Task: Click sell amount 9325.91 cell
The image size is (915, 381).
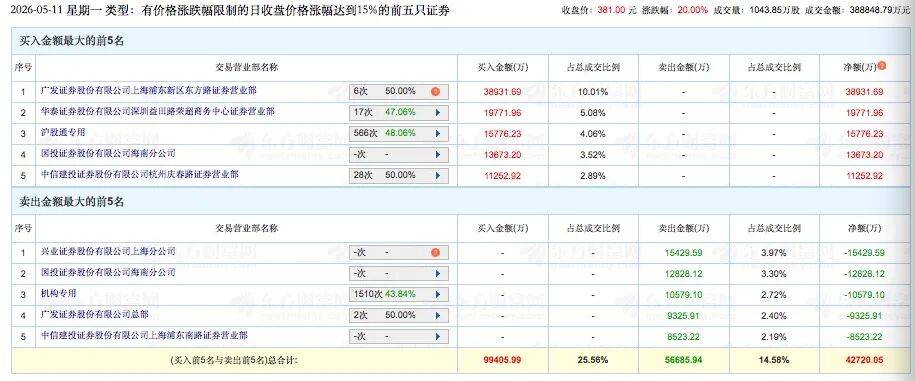Action: pos(684,316)
